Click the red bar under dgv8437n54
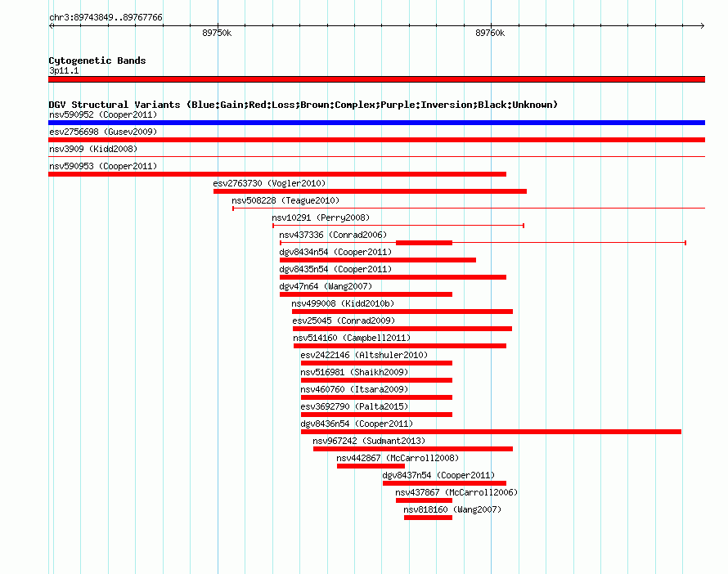This screenshot has width=728, height=574. 444,483
